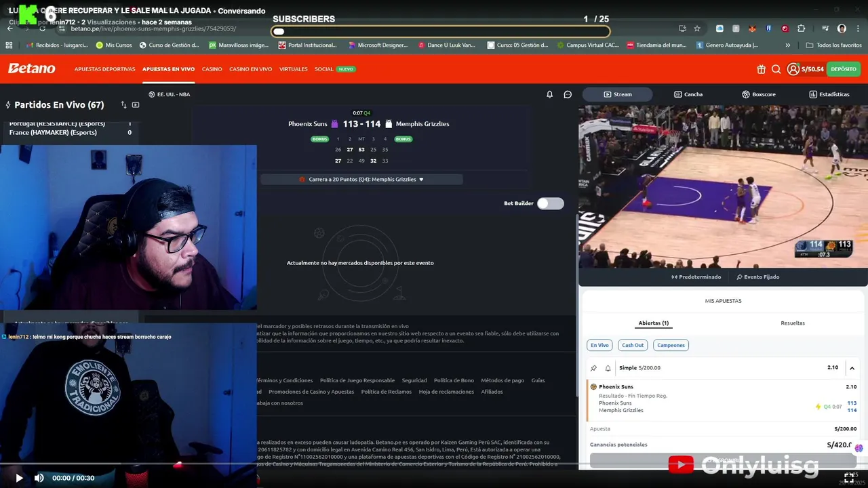
Task: Click the bell icon on the Simple bet
Action: tap(608, 368)
